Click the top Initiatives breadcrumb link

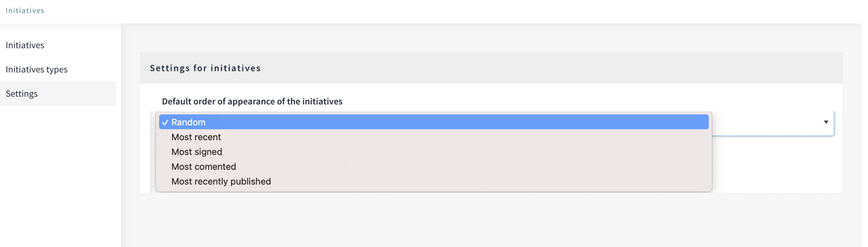(25, 10)
